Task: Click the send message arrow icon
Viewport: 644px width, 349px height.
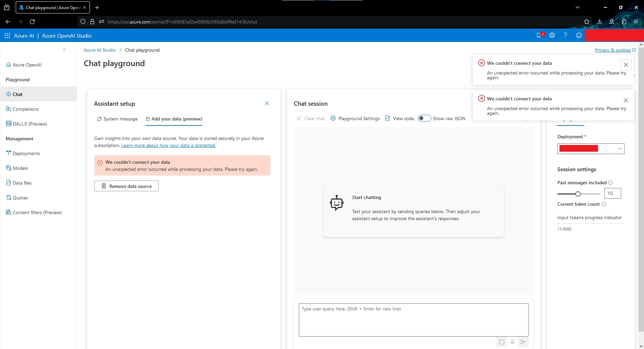Action: [523, 342]
